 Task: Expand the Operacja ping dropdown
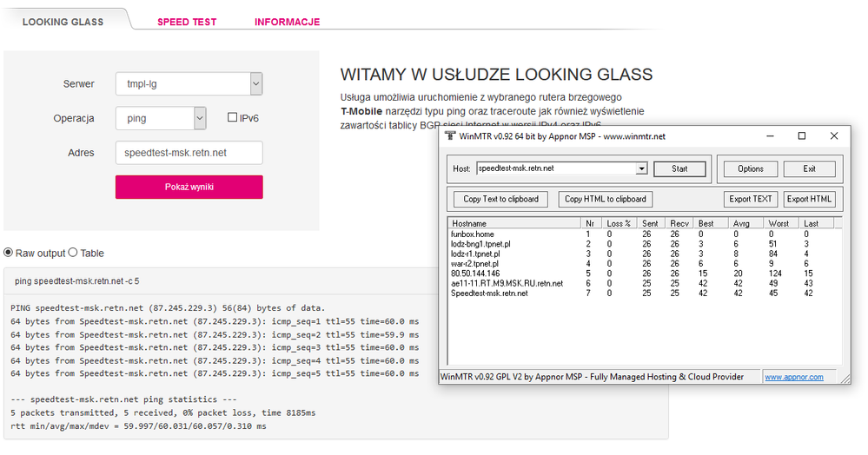pos(199,118)
